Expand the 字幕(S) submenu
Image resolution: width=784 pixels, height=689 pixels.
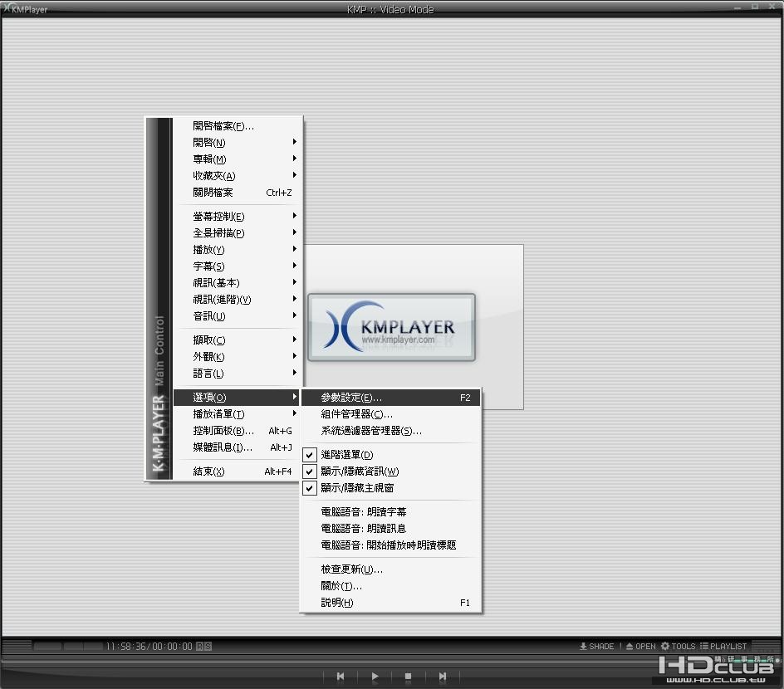238,266
